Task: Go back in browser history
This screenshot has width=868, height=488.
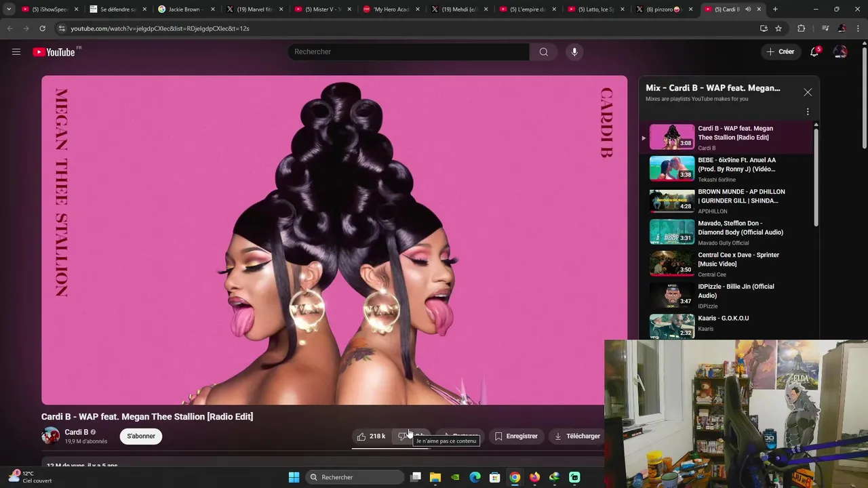Action: click(9, 28)
